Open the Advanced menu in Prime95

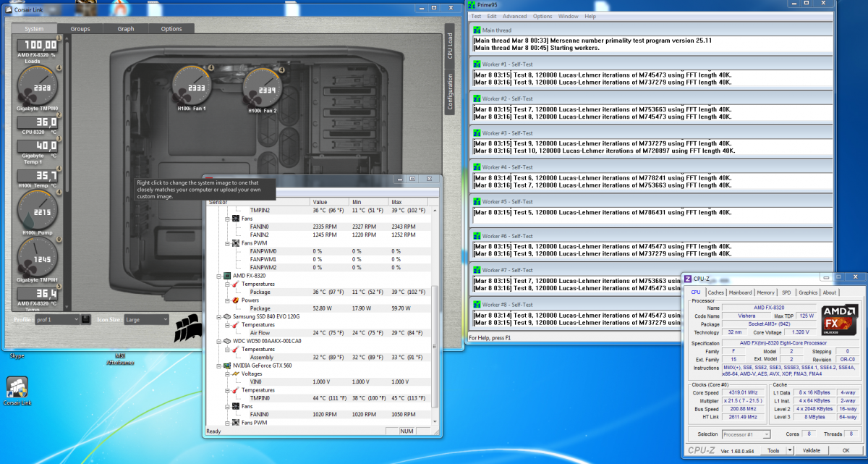514,16
